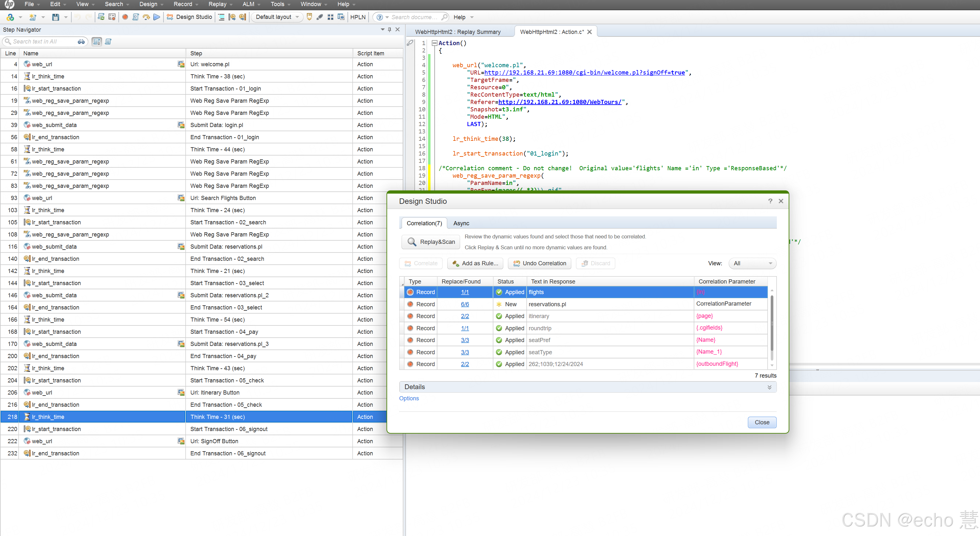
Task: Click the Undo Correlation button
Action: 539,263
